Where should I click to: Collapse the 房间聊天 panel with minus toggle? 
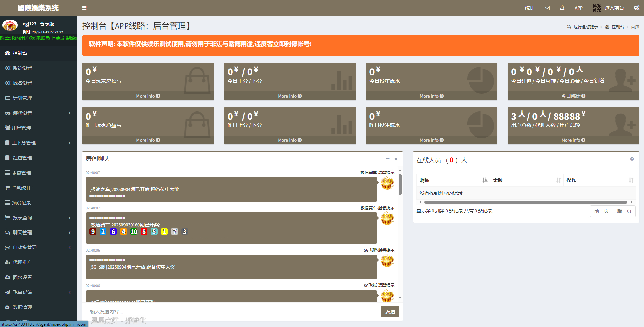pos(387,159)
